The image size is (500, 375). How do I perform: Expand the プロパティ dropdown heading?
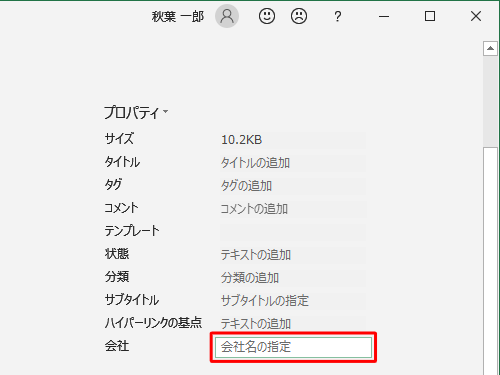[x=136, y=112]
